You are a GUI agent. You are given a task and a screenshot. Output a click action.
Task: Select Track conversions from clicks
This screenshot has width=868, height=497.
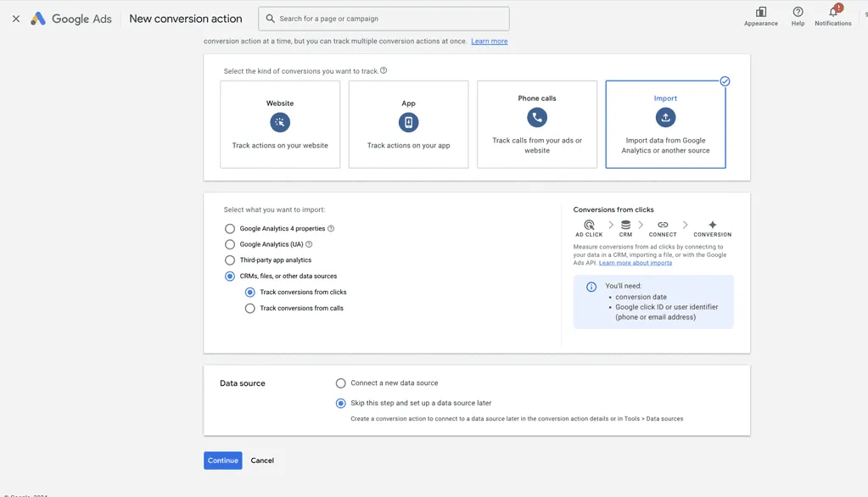click(x=250, y=293)
